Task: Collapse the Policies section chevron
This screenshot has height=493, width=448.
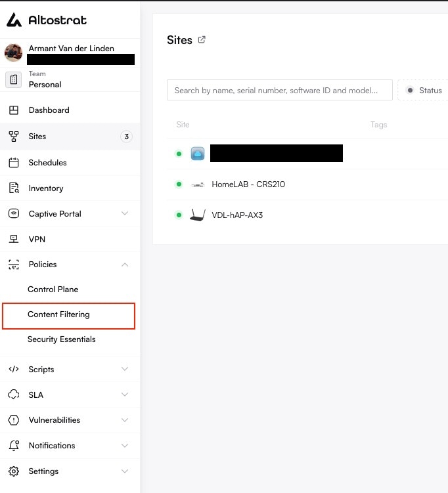Action: 125,265
